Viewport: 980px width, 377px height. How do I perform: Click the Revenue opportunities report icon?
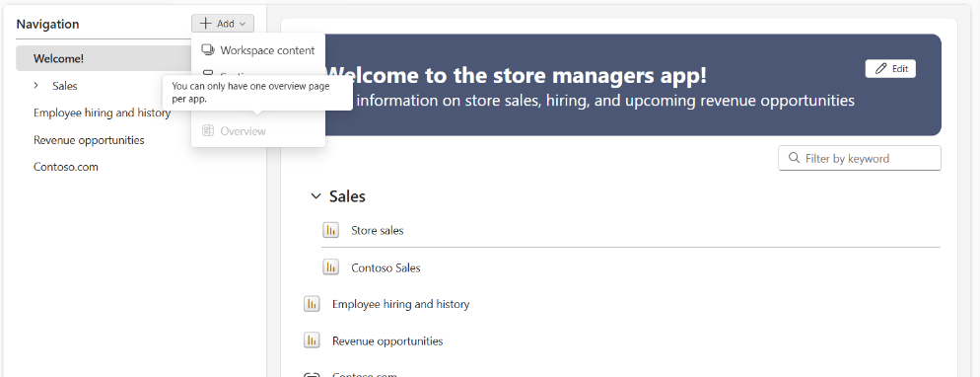tap(312, 340)
